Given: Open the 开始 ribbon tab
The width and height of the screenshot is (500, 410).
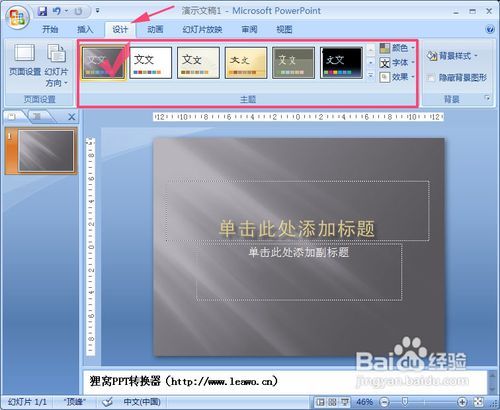Looking at the screenshot, I should 50,30.
